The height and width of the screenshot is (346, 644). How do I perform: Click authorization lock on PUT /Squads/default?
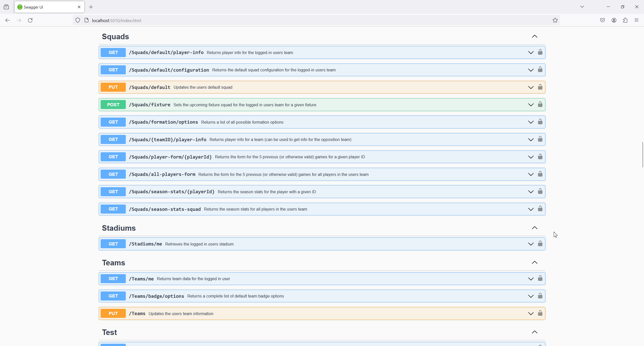540,87
